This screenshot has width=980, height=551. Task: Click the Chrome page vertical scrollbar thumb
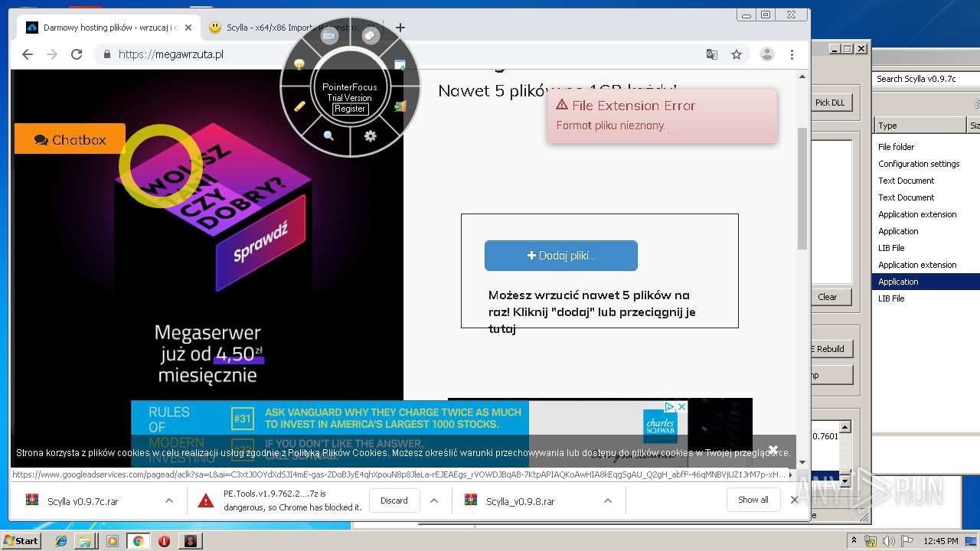pos(802,187)
